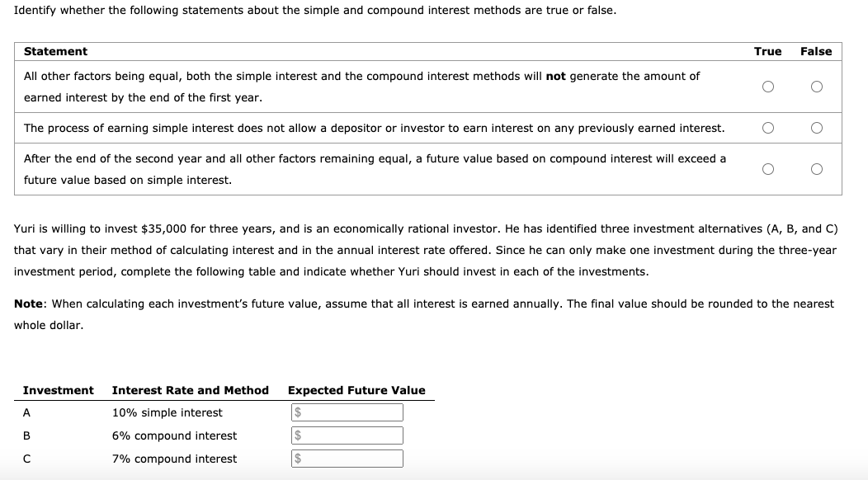Click the False column header
The height and width of the screenshot is (480, 868).
coord(816,51)
